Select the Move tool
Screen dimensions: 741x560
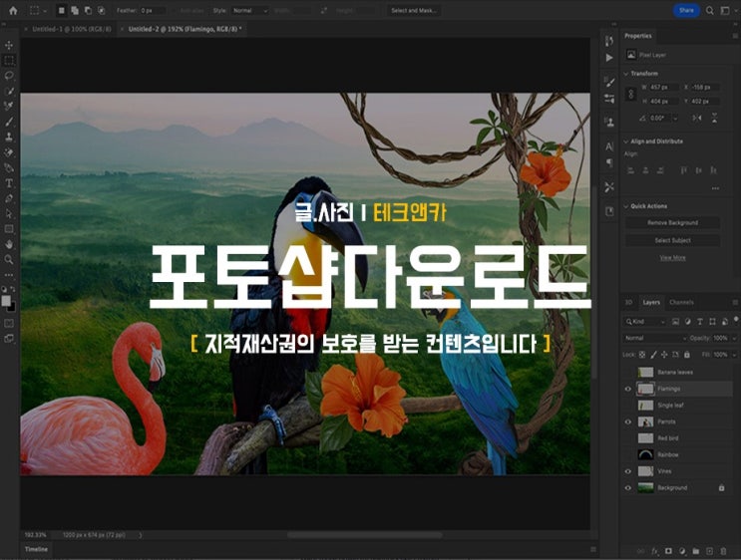point(9,45)
